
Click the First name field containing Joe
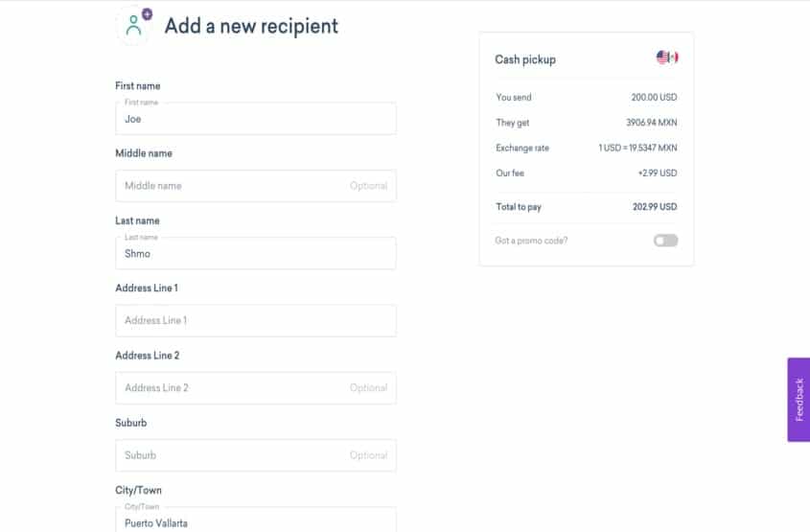[256, 119]
